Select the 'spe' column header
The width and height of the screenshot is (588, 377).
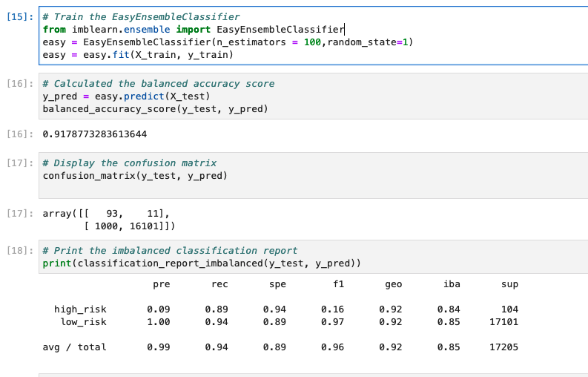pyautogui.click(x=277, y=285)
